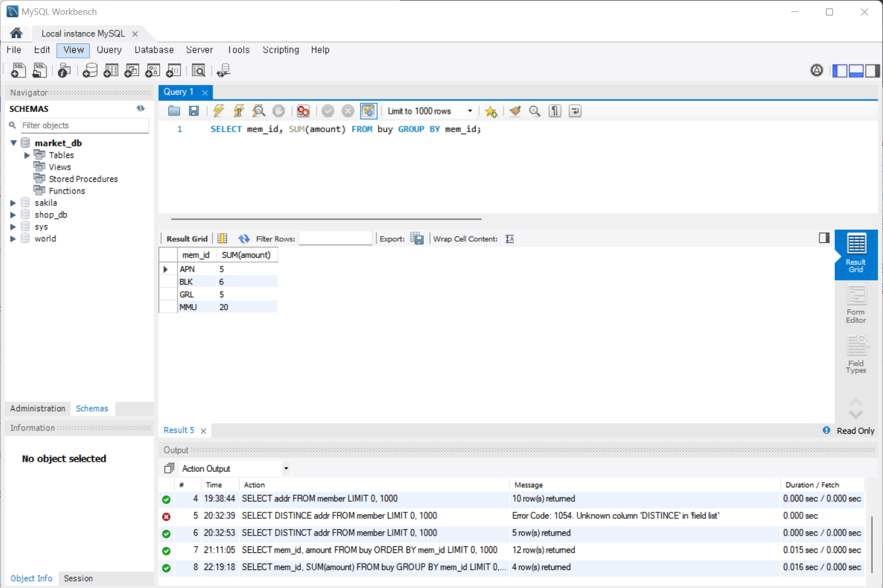Save query as favorite snippet star
Screen dimensions: 883x588
click(x=491, y=111)
